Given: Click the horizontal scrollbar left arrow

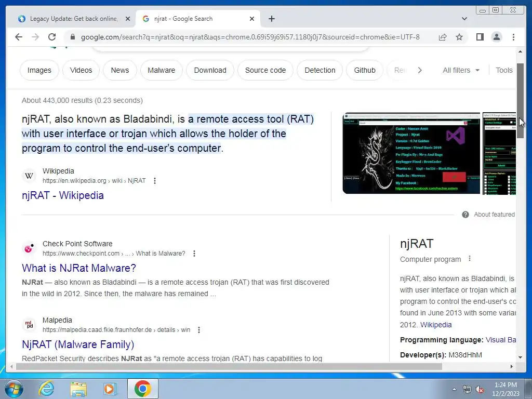Looking at the screenshot, I should point(11,366).
